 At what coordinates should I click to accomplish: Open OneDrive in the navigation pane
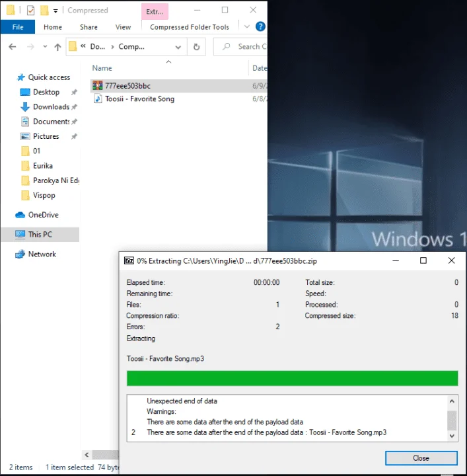click(43, 215)
